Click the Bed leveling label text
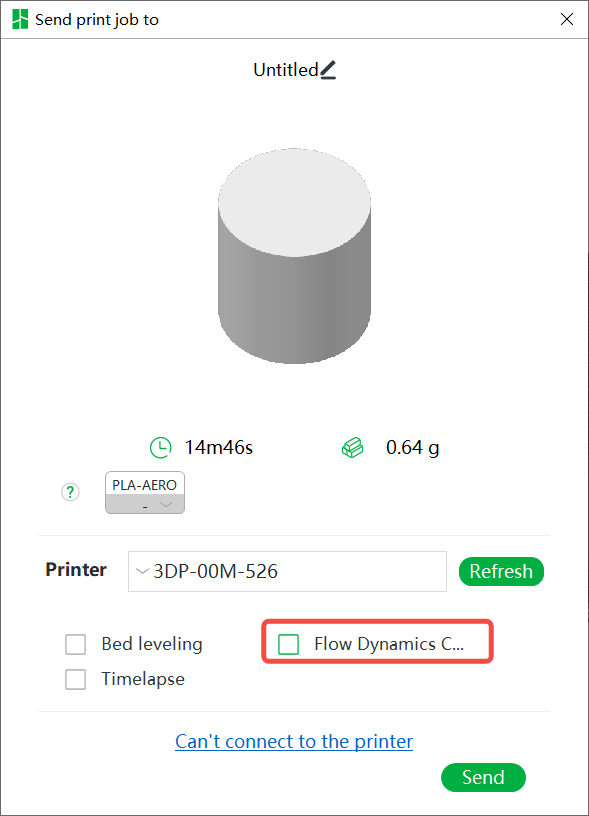Screen dimensions: 589x816 point(152,644)
